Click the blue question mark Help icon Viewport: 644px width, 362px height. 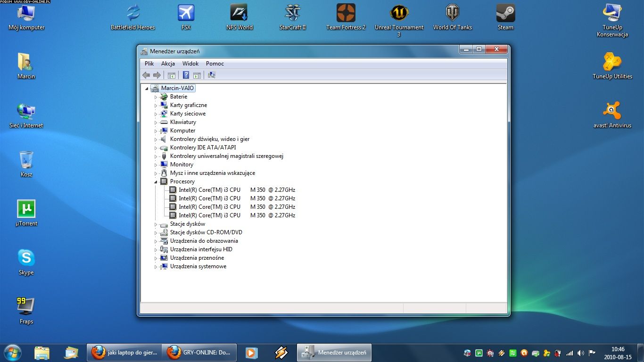(186, 75)
